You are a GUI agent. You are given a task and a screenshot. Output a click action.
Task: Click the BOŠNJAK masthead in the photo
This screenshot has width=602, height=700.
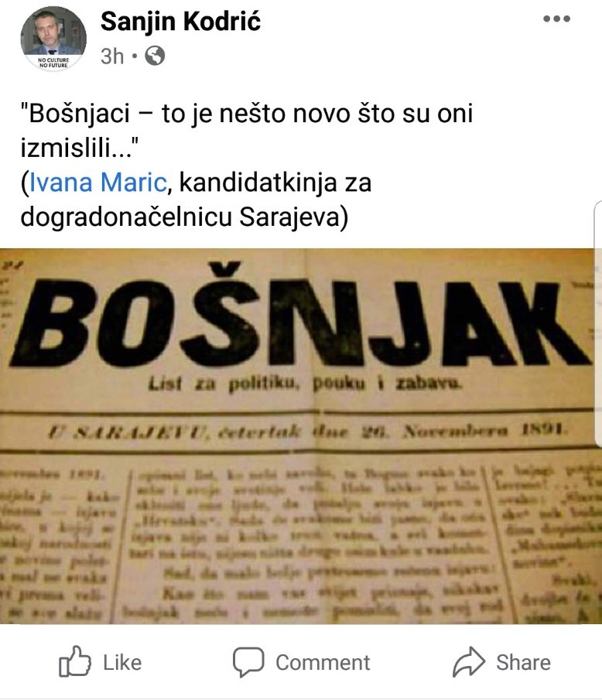(299, 318)
